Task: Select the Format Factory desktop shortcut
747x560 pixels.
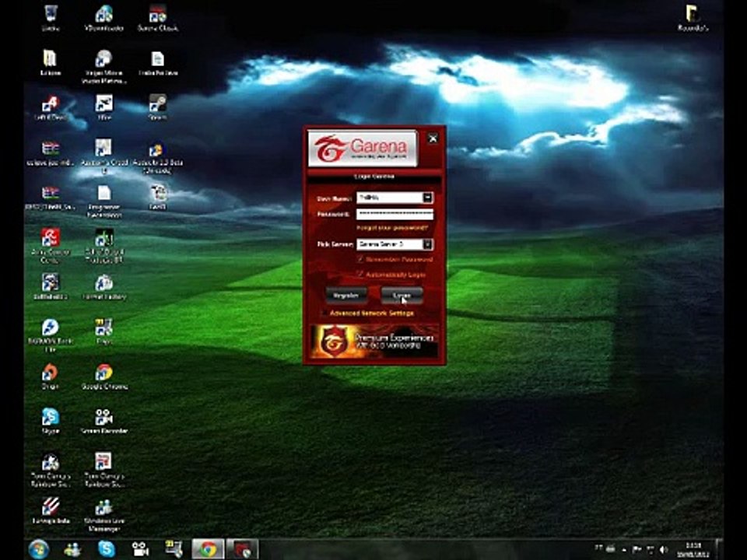Action: pyautogui.click(x=103, y=288)
